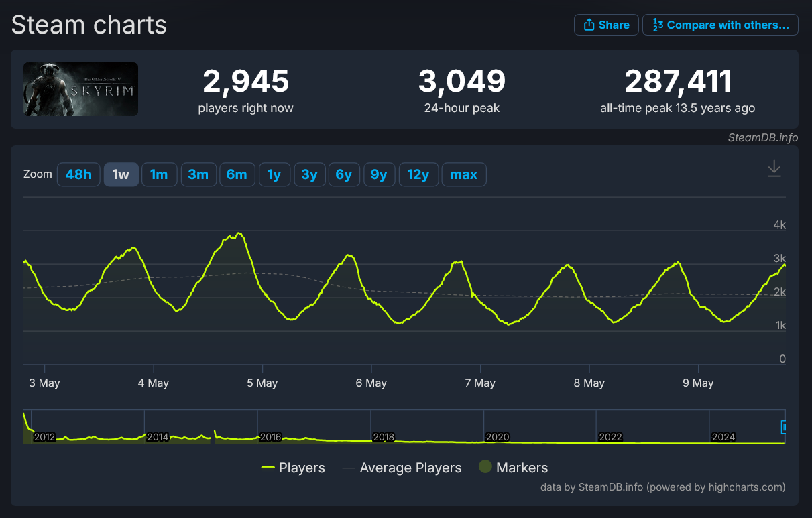Click the 287,411 all-time peak value
The height and width of the screenshot is (518, 812).
coord(678,82)
